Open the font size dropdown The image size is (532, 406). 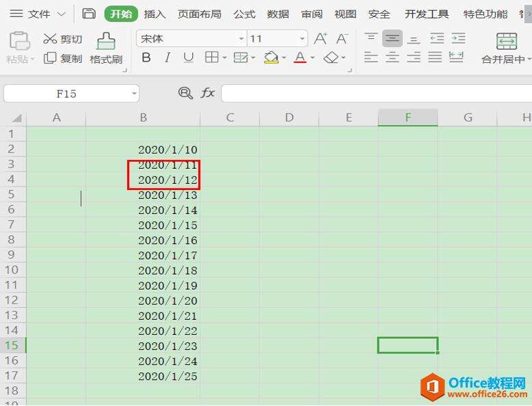(302, 39)
